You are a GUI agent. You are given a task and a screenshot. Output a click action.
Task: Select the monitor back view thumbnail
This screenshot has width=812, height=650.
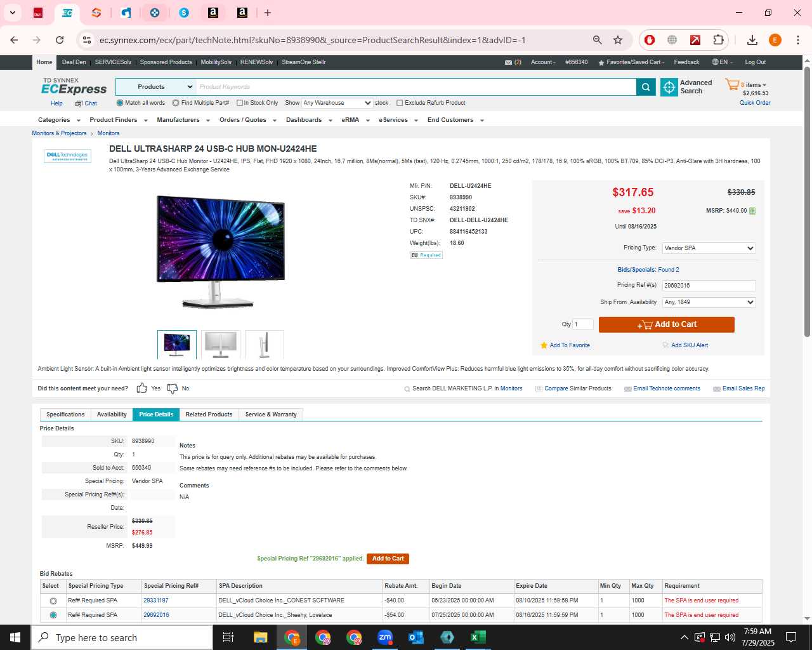tap(221, 345)
